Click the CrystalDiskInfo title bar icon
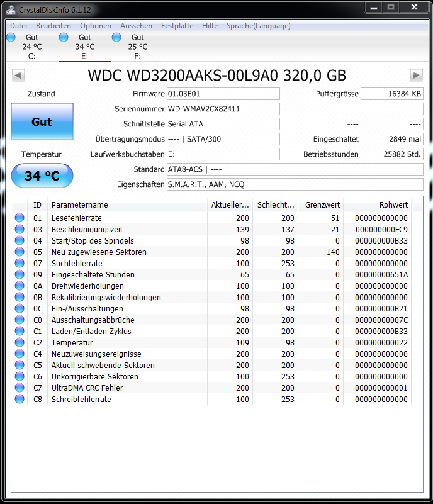 coord(11,9)
